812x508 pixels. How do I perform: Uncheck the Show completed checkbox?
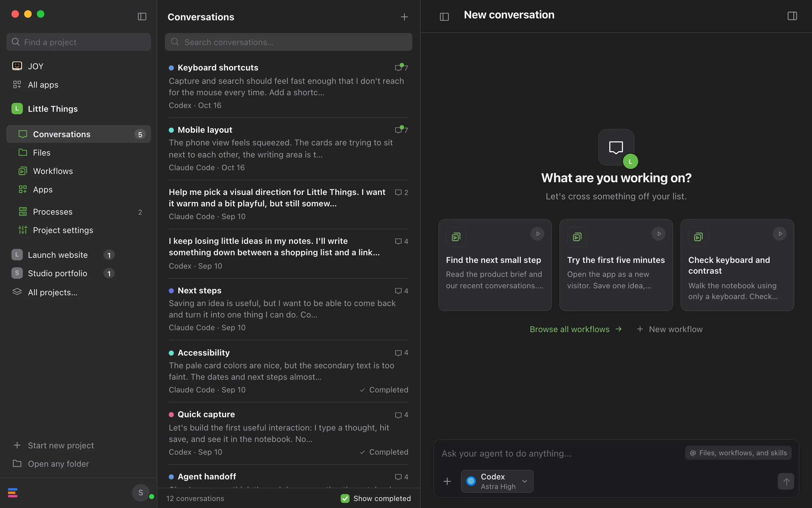tap(345, 498)
